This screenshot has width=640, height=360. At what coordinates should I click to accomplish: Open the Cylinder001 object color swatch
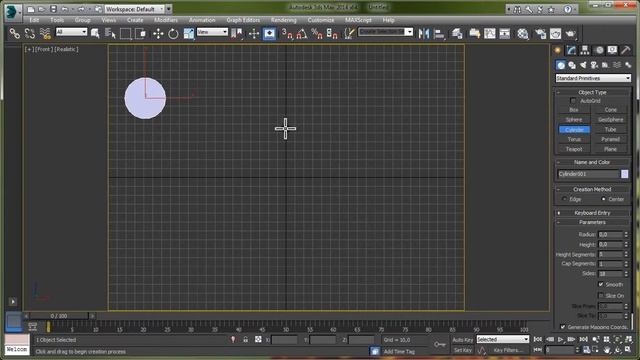[x=624, y=174]
